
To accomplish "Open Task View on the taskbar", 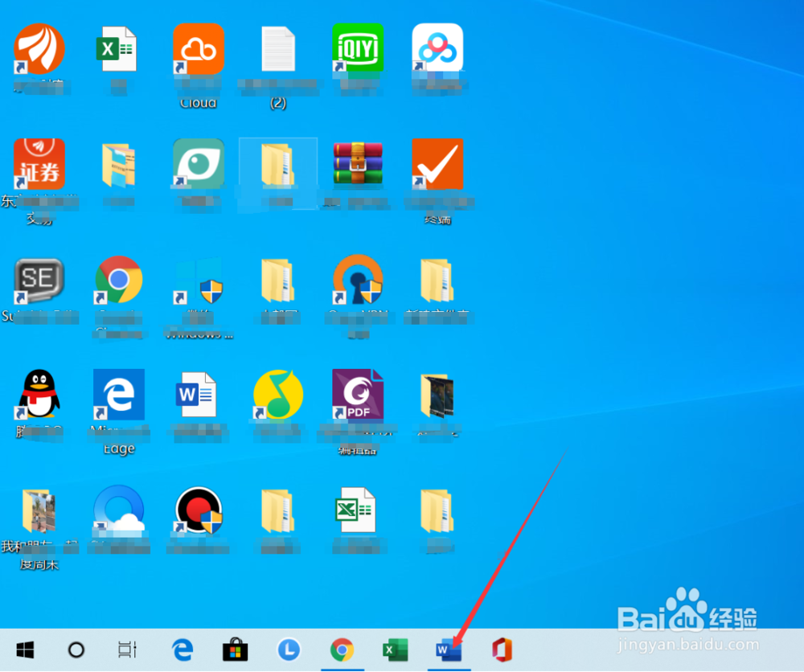I will point(127,650).
